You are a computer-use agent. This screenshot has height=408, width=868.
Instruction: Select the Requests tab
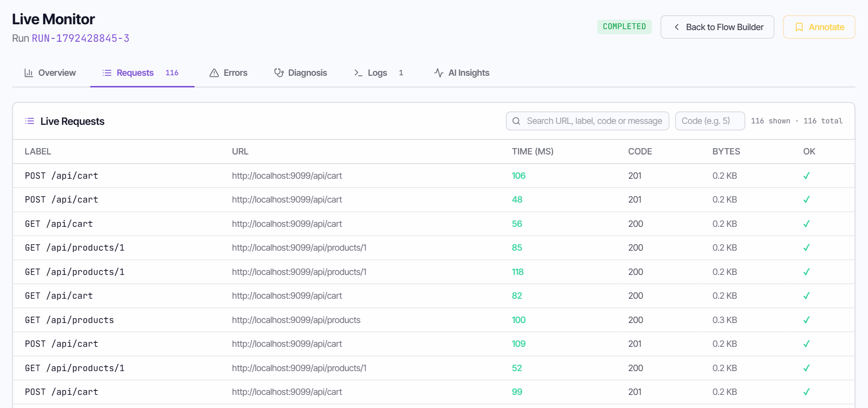(x=142, y=73)
